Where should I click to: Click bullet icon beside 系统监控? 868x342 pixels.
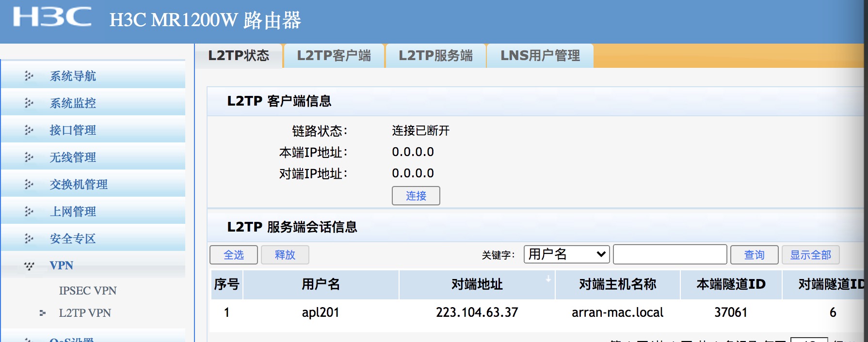click(29, 103)
